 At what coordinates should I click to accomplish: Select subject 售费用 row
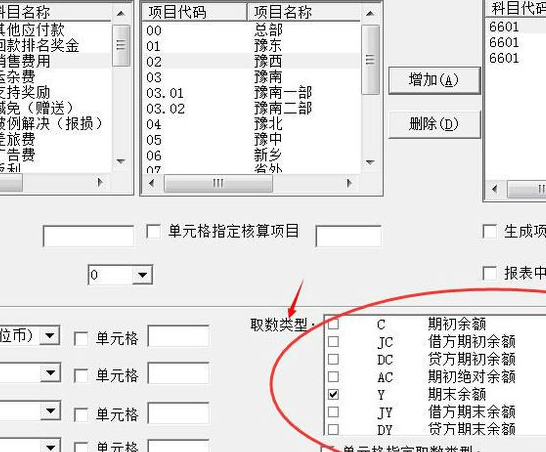tap(55, 62)
